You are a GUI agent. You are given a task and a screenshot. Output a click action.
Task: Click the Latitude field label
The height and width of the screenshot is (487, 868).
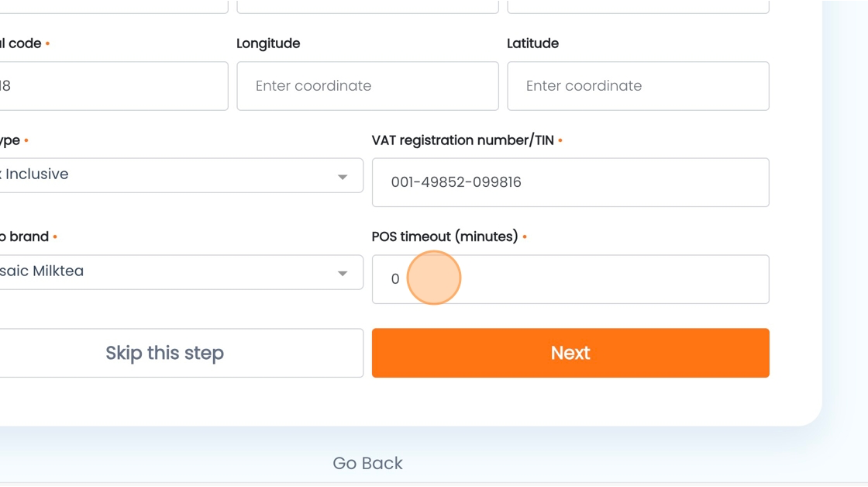(x=532, y=43)
